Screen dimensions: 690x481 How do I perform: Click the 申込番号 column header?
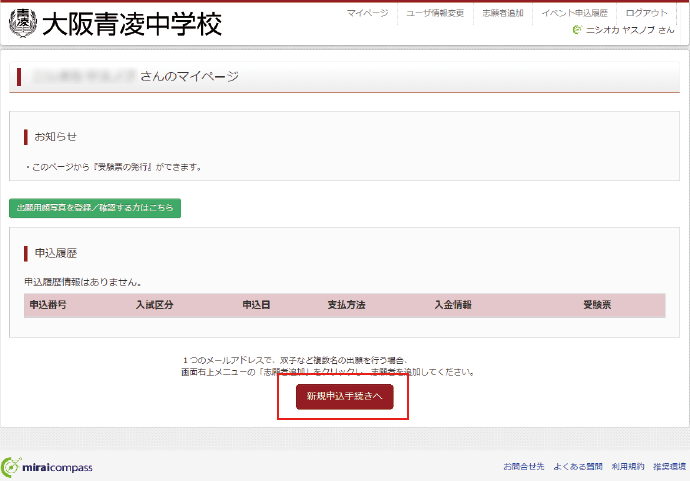coord(48,305)
